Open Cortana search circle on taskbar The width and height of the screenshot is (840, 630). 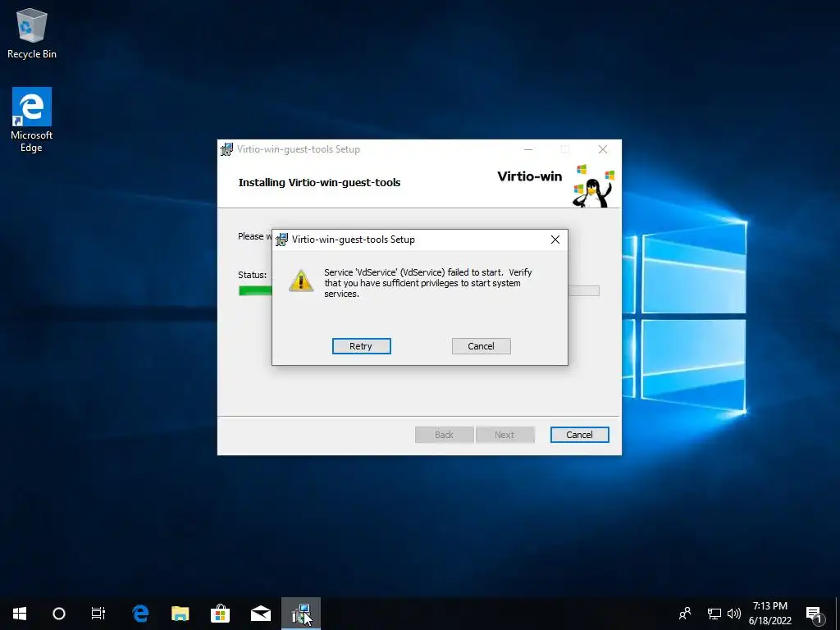[59, 614]
